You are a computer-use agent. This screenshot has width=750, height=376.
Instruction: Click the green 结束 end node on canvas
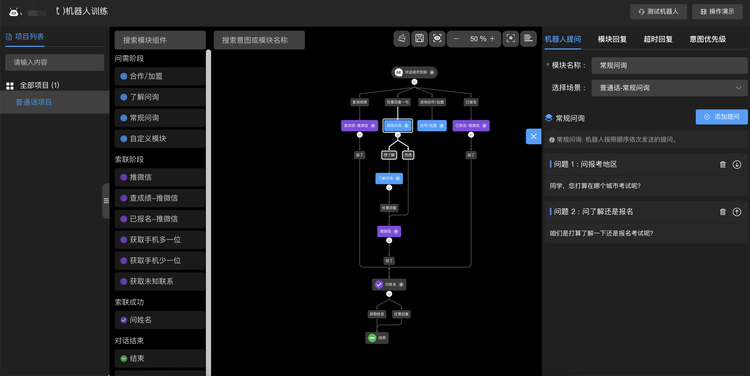(377, 338)
